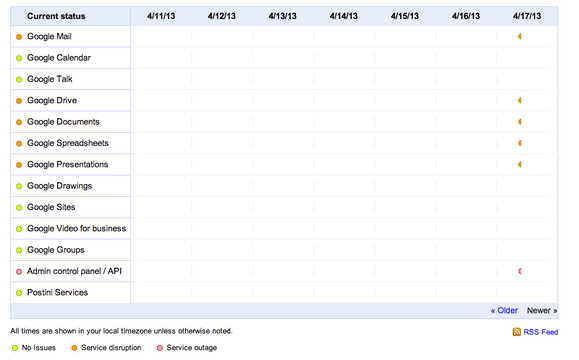Go to Newer status dates
The width and height of the screenshot is (579, 360).
click(542, 311)
